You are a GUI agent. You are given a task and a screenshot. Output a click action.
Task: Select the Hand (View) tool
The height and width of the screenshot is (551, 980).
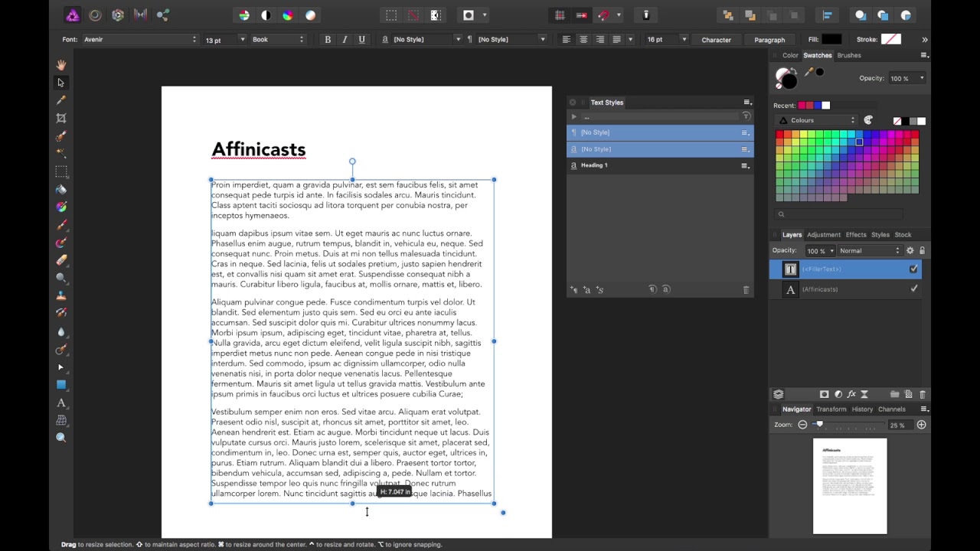(x=61, y=65)
